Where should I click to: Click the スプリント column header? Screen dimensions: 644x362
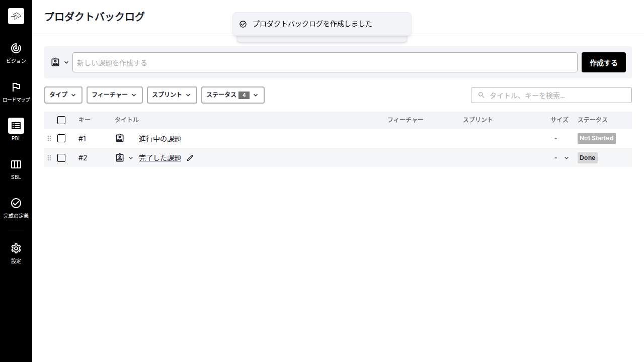pyautogui.click(x=478, y=120)
